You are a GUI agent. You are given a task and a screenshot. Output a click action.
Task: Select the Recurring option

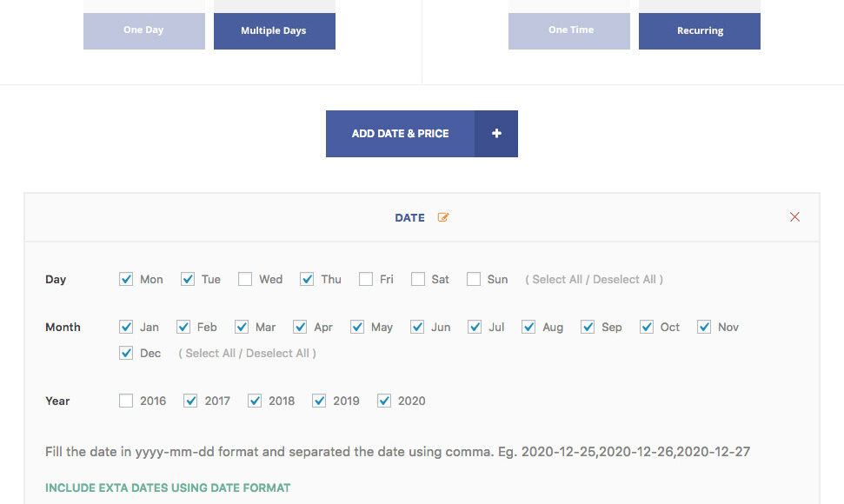(700, 30)
